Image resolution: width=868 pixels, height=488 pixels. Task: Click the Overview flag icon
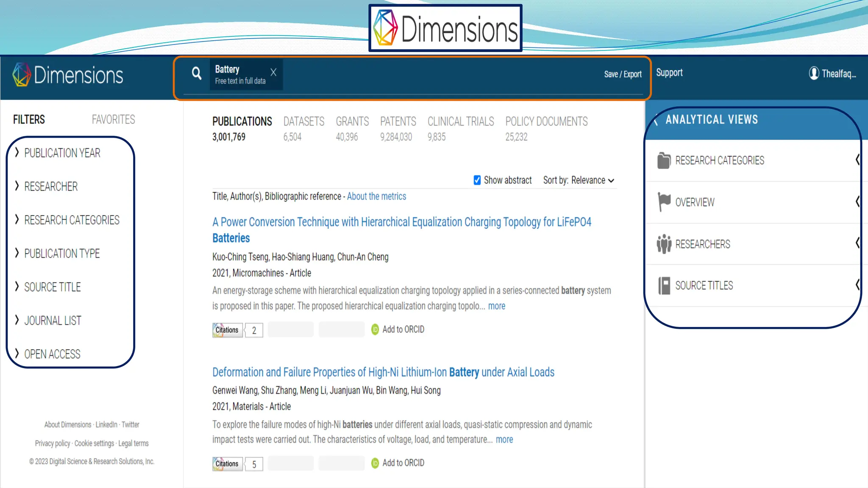coord(664,202)
